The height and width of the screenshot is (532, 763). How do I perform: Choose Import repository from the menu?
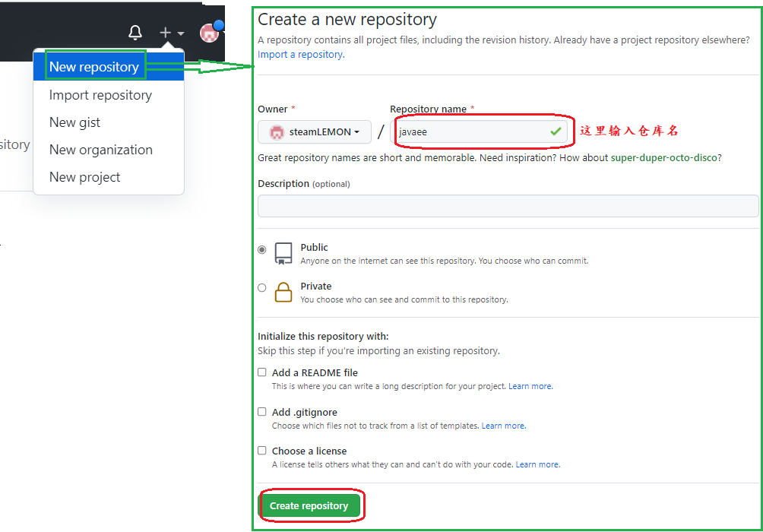point(109,95)
